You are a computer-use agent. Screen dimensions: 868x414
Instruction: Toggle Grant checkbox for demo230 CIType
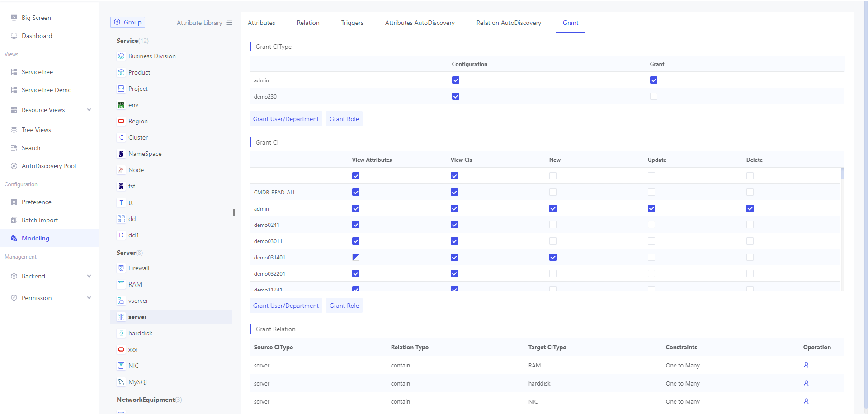click(x=654, y=96)
